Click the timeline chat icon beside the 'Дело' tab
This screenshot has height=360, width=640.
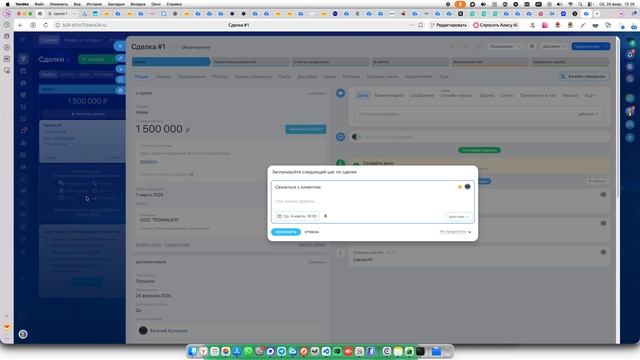(x=340, y=93)
